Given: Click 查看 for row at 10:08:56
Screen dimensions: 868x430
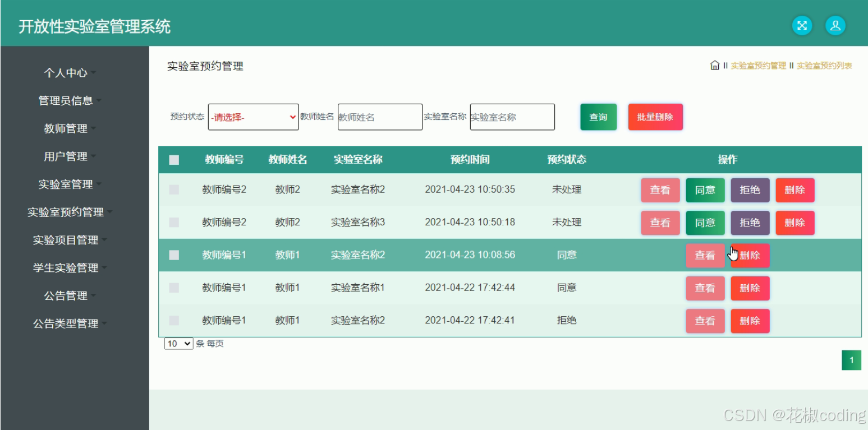Looking at the screenshot, I should click(x=705, y=256).
